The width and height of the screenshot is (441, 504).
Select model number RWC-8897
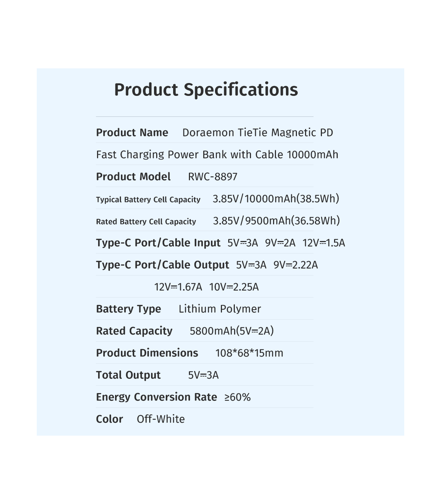[212, 177]
